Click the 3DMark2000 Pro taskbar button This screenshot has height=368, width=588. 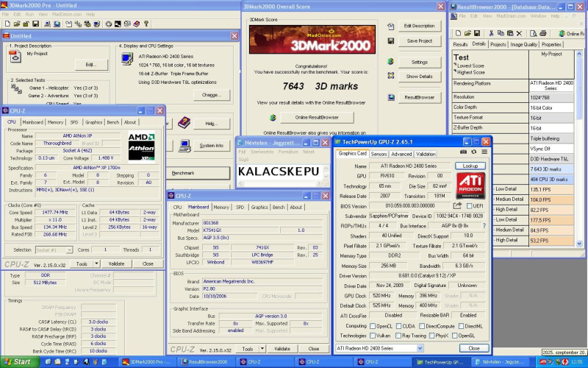click(x=149, y=362)
